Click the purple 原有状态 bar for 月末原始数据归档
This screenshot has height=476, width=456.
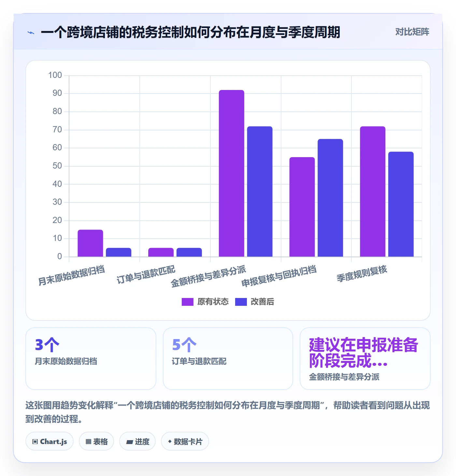(90, 243)
